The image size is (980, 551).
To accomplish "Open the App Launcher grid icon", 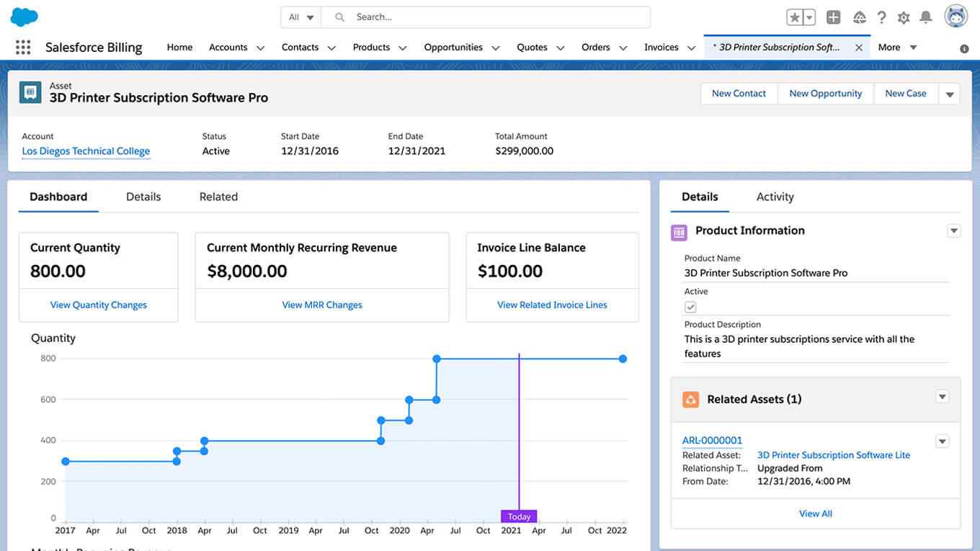I will click(23, 48).
